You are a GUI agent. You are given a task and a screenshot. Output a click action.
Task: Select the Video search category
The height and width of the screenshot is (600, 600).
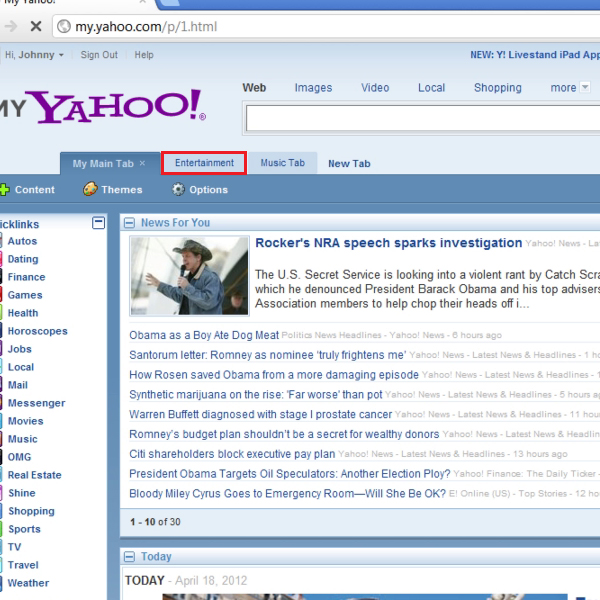pyautogui.click(x=375, y=88)
